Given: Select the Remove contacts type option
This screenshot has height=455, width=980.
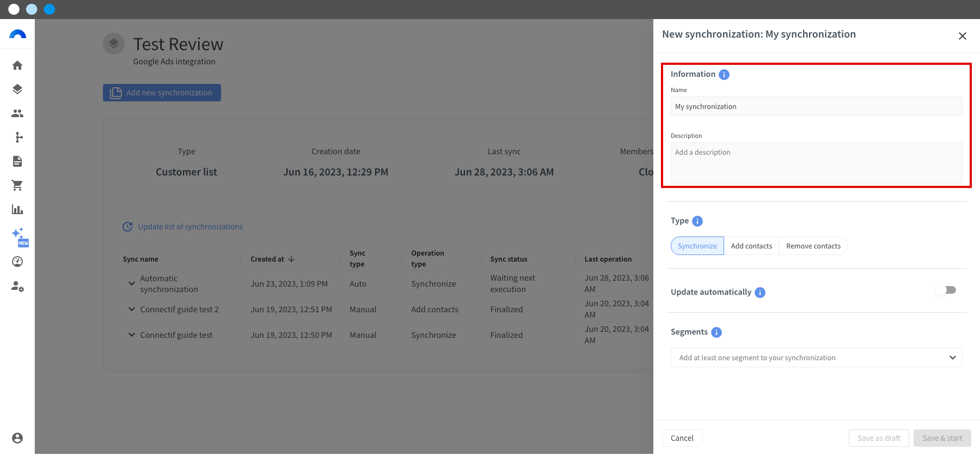Looking at the screenshot, I should 813,246.
